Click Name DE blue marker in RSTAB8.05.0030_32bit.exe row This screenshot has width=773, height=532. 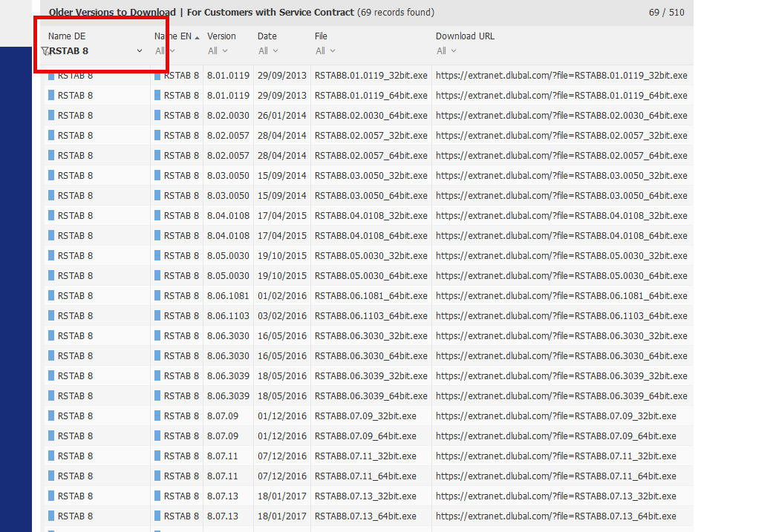click(51, 256)
